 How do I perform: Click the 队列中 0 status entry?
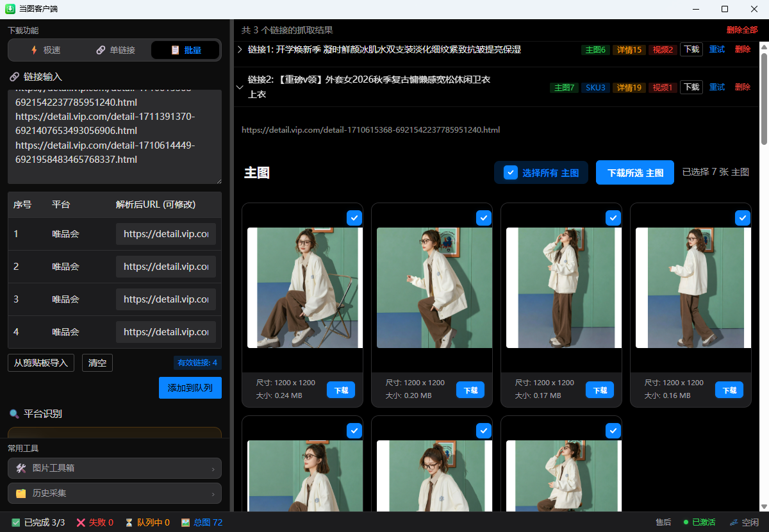point(147,522)
